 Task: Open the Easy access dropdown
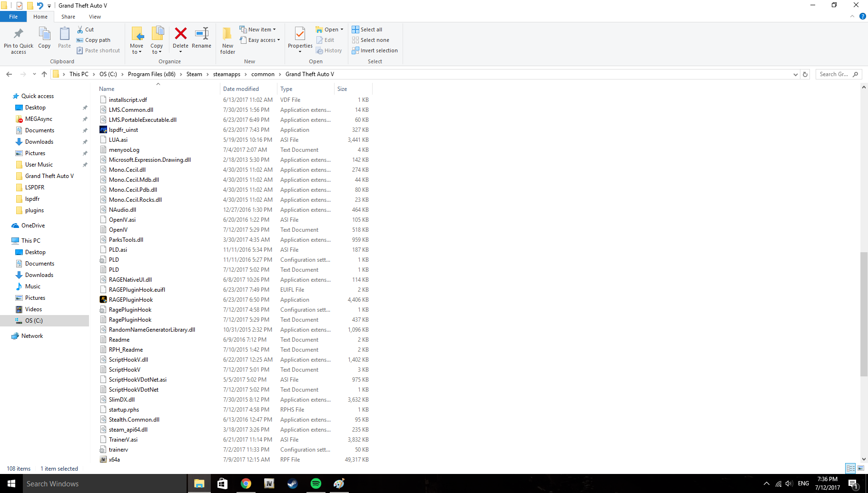click(260, 40)
